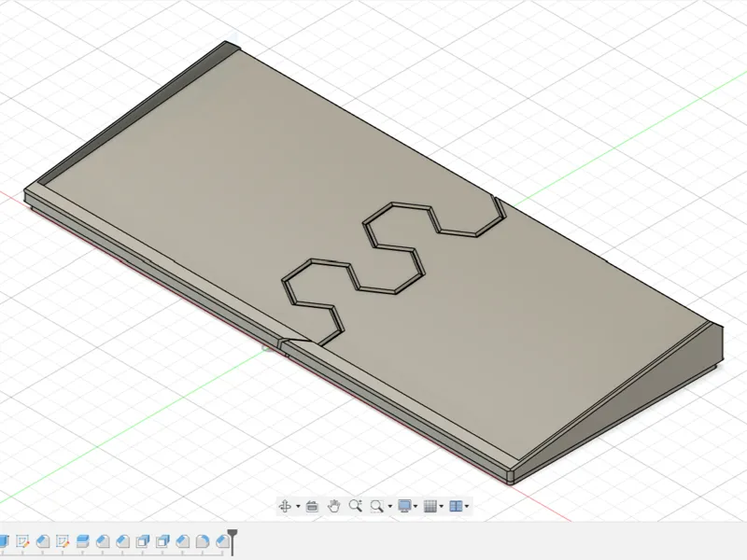The width and height of the screenshot is (747, 560).
Task: Click the Viewports layout icon
Action: click(456, 506)
